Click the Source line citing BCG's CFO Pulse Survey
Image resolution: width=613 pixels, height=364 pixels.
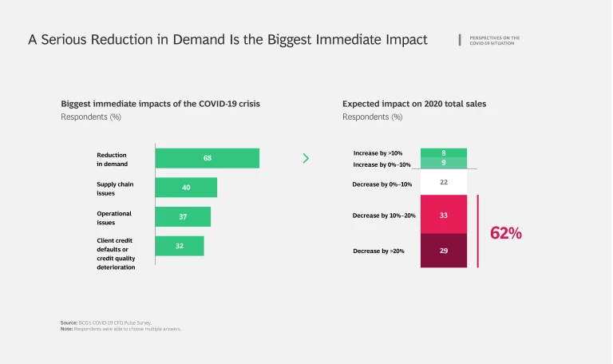click(106, 322)
